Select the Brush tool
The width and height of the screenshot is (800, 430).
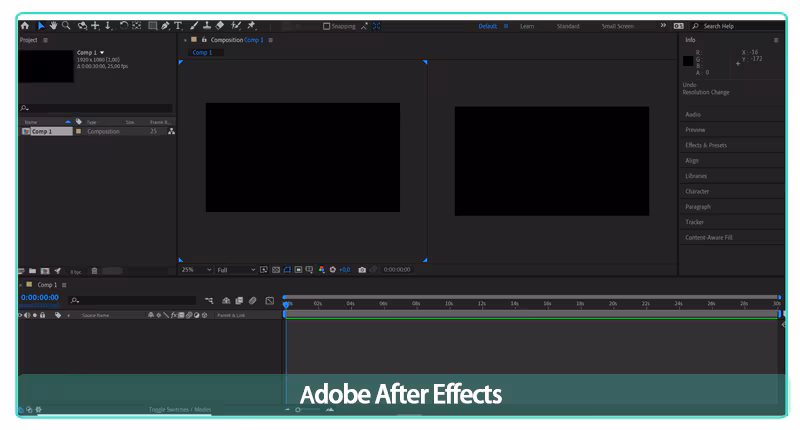point(194,26)
